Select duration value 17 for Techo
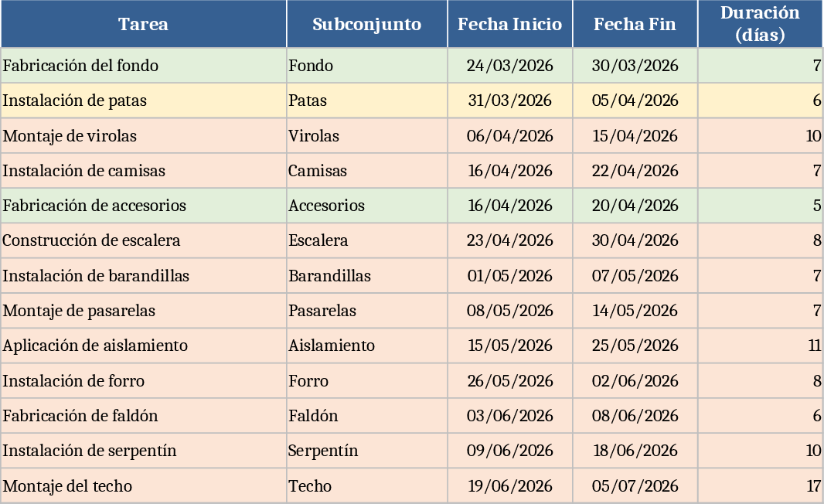Viewport: 824px width, 504px height. coord(760,486)
